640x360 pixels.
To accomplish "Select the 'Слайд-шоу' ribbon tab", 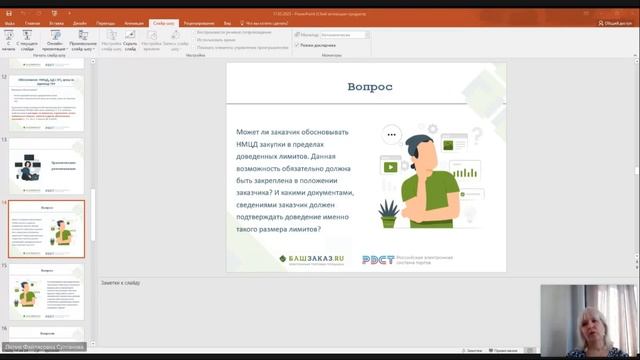I will tap(164, 23).
